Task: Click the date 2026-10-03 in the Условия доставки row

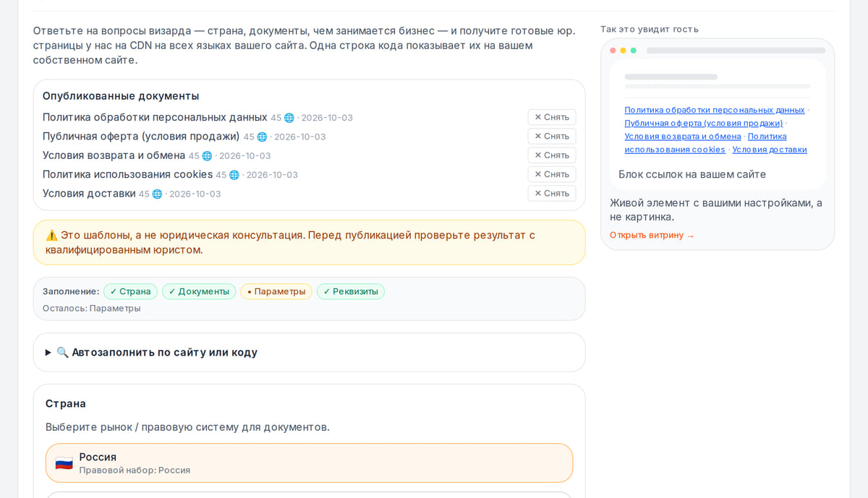Action: click(195, 194)
